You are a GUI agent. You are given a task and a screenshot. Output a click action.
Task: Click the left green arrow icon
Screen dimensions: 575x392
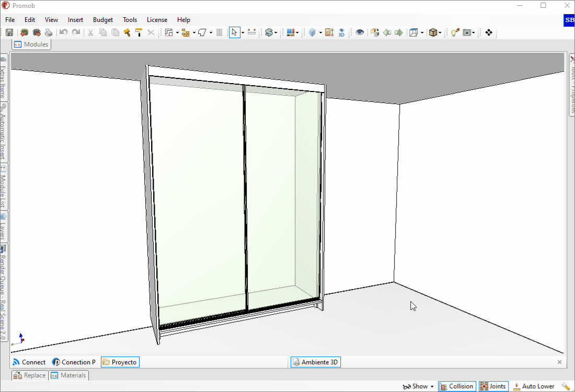point(387,32)
